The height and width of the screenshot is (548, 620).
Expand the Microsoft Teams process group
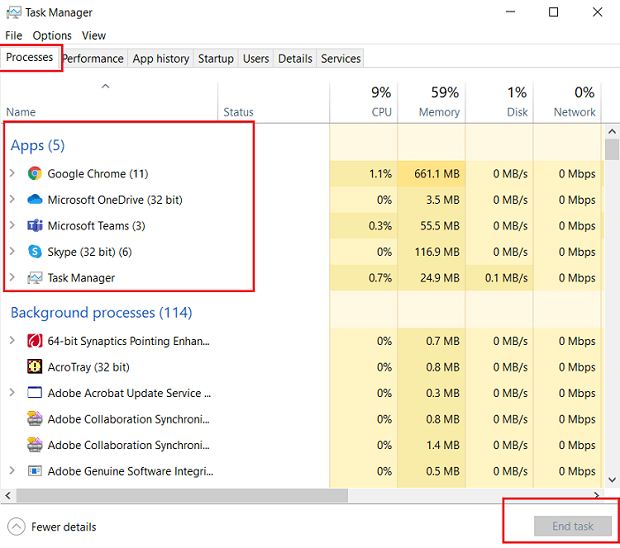point(12,225)
